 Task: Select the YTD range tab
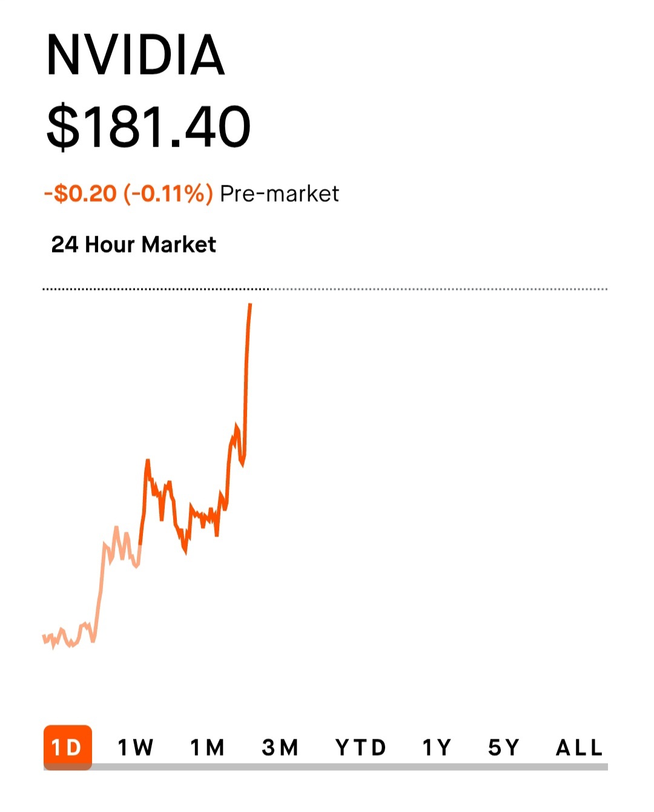360,748
